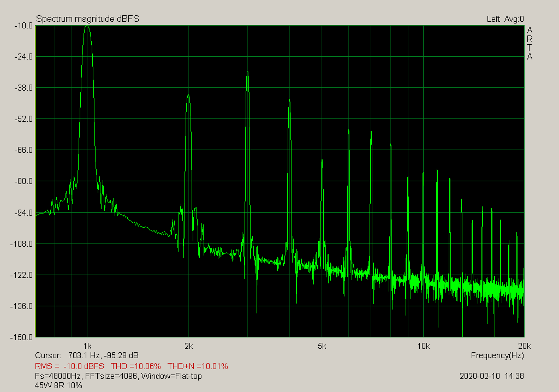This screenshot has height=392, width=559.
Task: Click the 'Window=Flat-top' setting text
Action: (172, 376)
